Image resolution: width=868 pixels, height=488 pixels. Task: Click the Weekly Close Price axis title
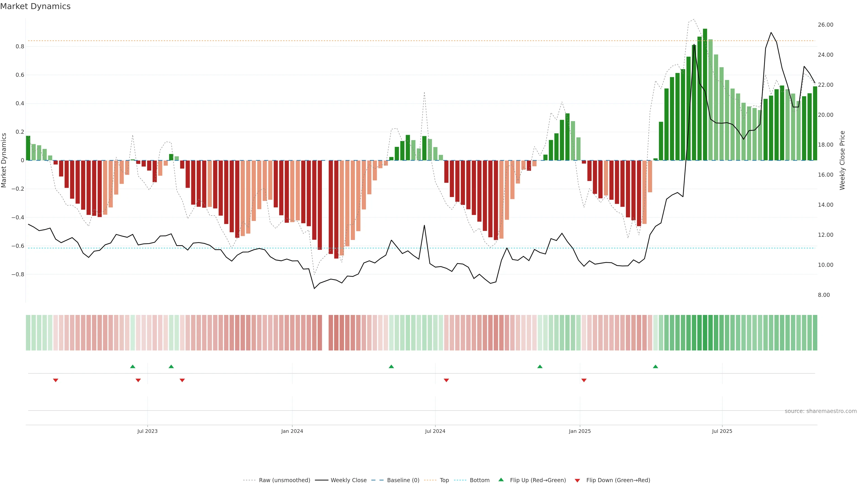(842, 160)
